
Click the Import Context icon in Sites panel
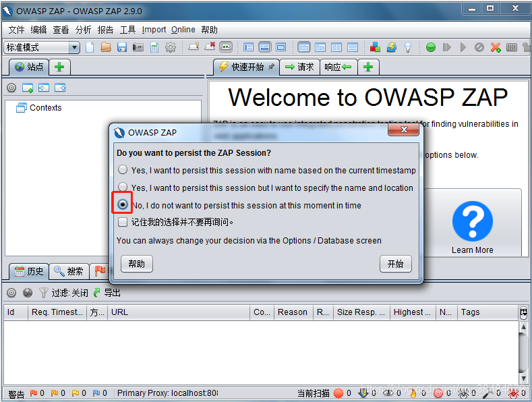(x=44, y=88)
